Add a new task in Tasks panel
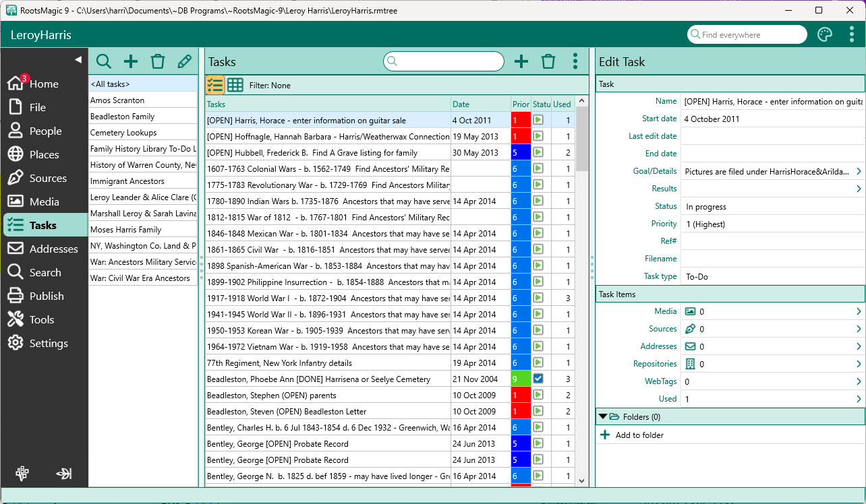Viewport: 866px width, 504px height. pyautogui.click(x=521, y=62)
